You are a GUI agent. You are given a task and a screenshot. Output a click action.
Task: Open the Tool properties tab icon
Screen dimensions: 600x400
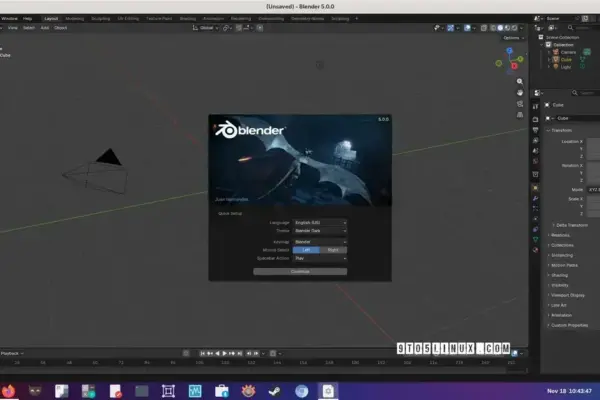point(535,106)
